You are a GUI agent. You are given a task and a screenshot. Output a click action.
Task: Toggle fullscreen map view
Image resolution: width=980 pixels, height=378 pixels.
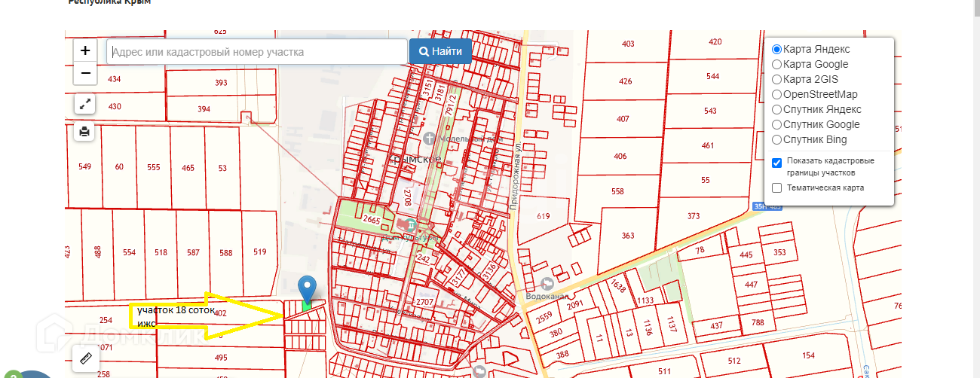click(x=84, y=104)
